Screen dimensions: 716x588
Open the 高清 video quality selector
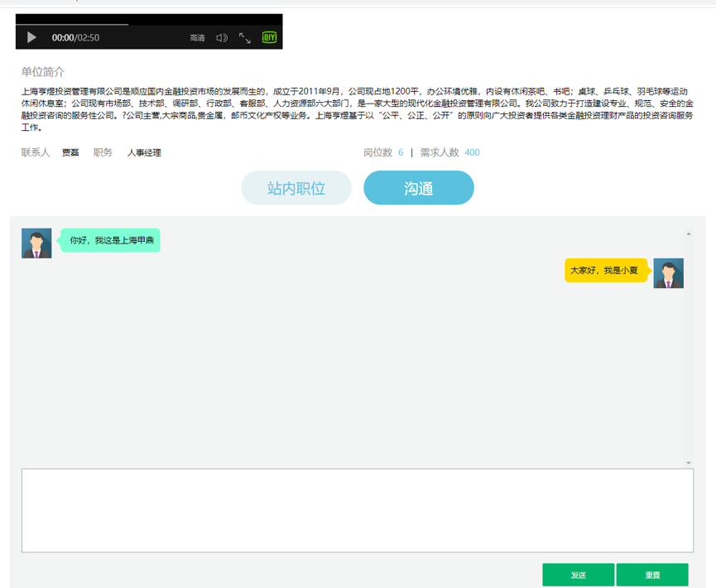tap(197, 38)
